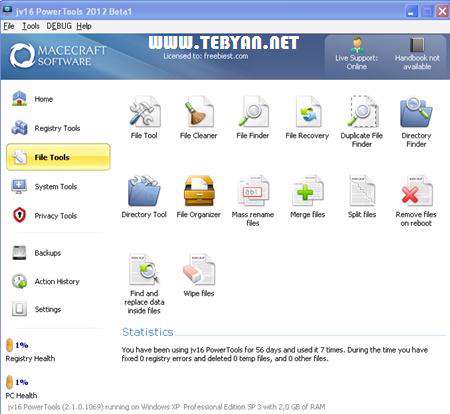Click the usage statistics paragraph
The image size is (450, 414).
(275, 354)
